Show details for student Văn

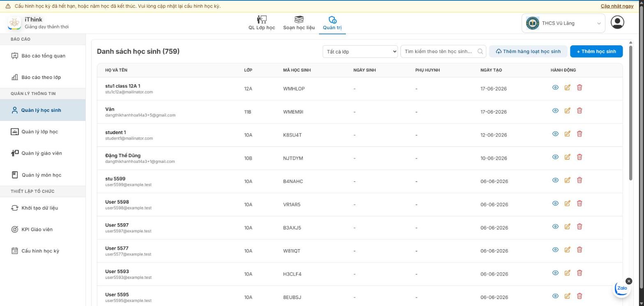pos(555,111)
